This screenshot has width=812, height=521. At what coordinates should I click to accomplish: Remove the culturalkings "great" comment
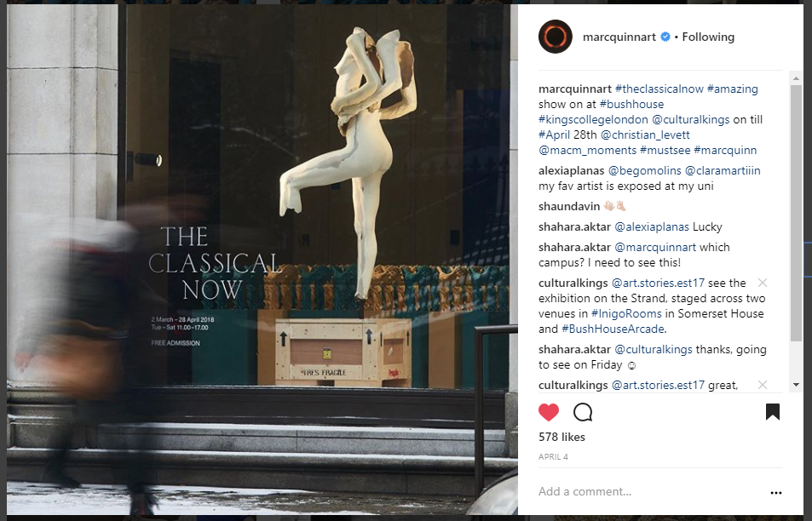point(763,385)
